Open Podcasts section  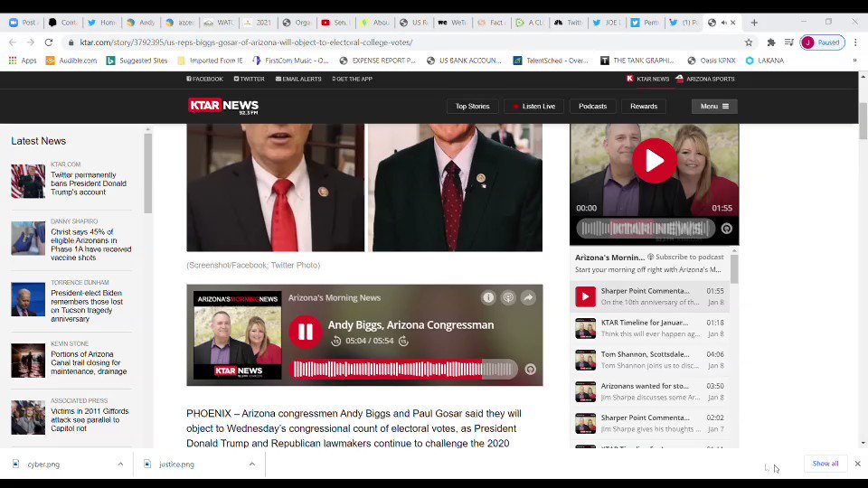click(x=592, y=107)
